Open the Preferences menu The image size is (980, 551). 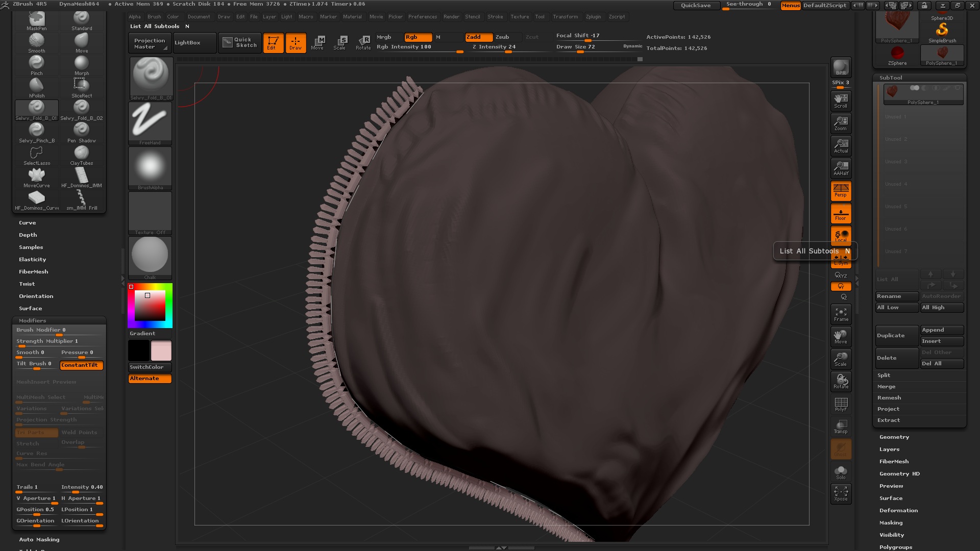423,17
